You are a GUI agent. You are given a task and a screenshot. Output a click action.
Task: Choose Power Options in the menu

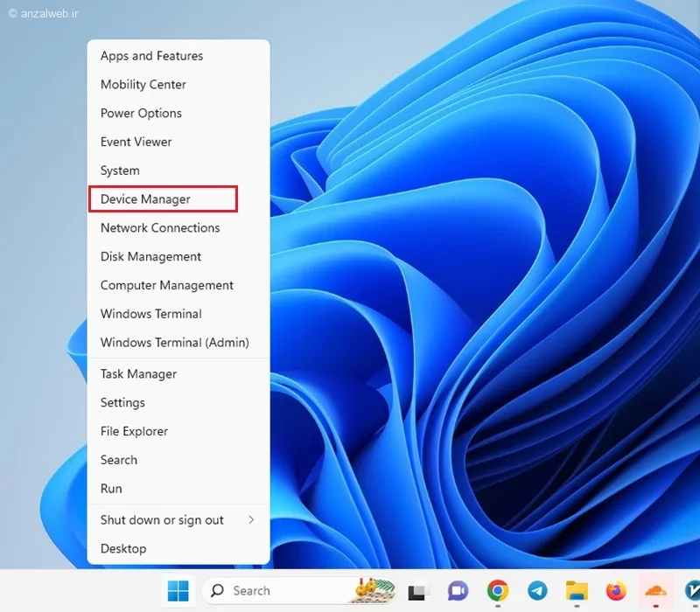pos(178,114)
